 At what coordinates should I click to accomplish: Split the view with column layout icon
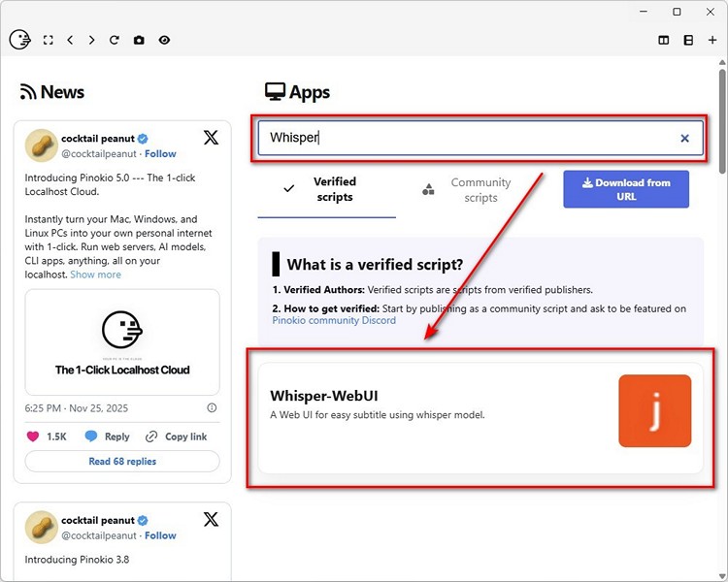664,41
